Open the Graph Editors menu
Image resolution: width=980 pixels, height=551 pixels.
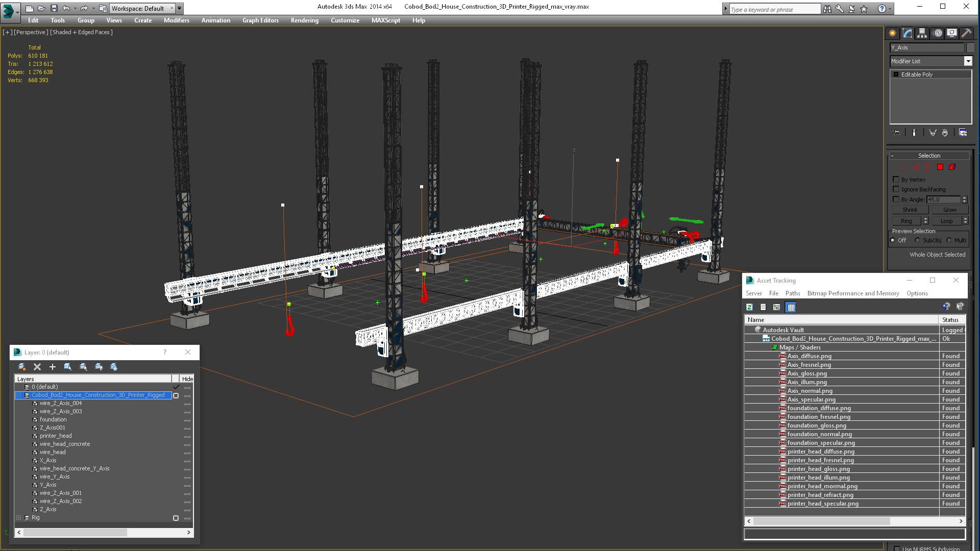(x=260, y=20)
